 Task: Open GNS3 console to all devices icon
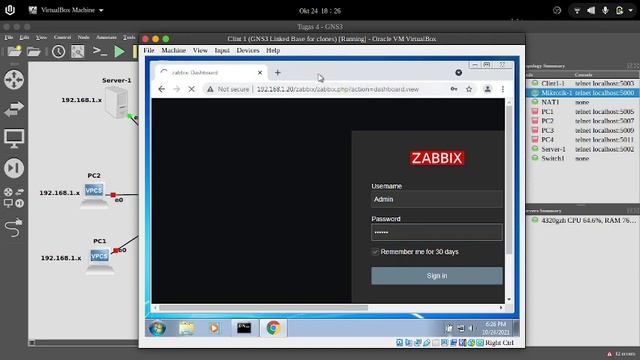(100, 51)
